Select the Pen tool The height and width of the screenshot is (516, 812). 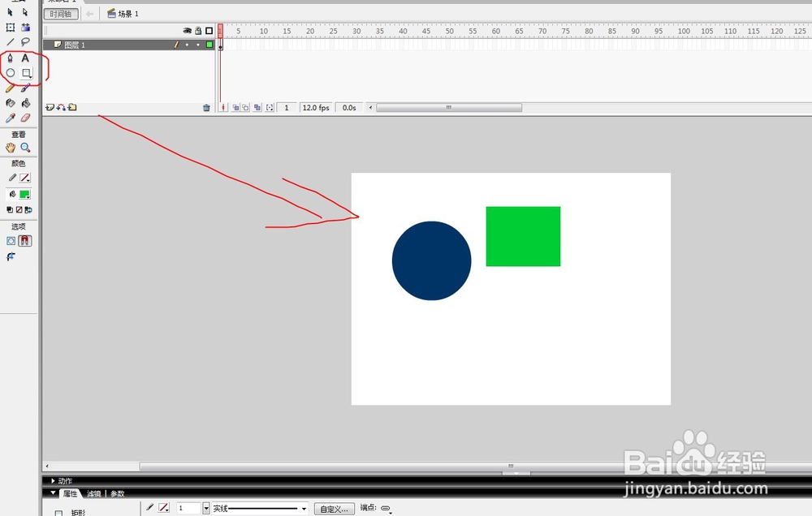tap(10, 58)
